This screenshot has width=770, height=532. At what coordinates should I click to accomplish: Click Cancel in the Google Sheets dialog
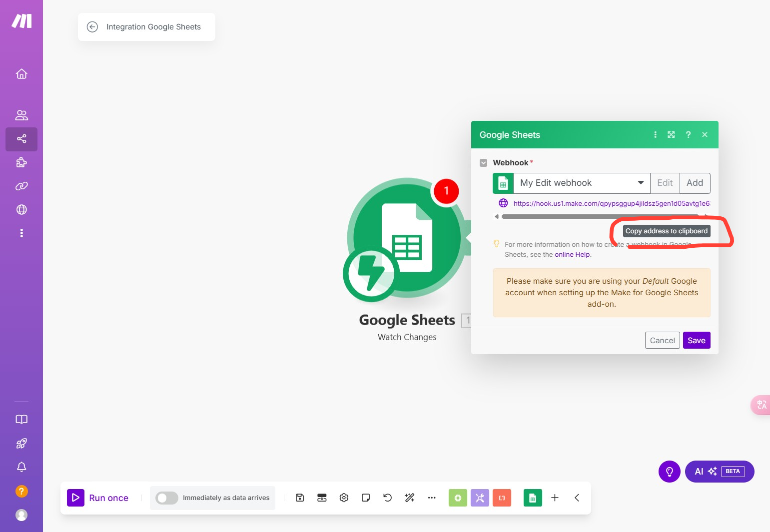[662, 340]
